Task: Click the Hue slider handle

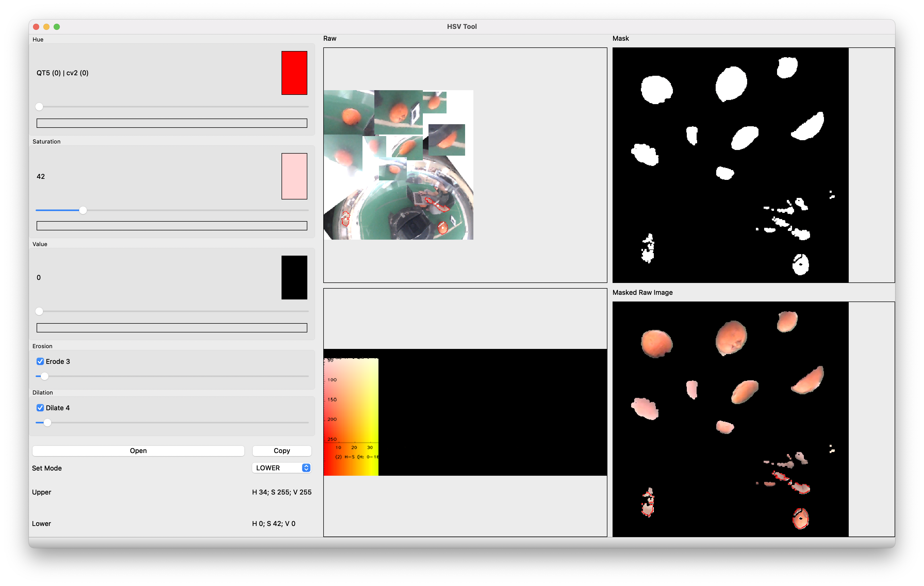Action: [39, 107]
